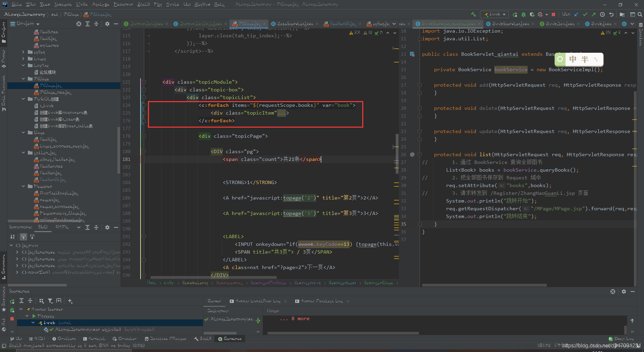The width and height of the screenshot is (644, 352).
Task: Select the 论坛模块 file in Project tree
Action: pos(48,72)
